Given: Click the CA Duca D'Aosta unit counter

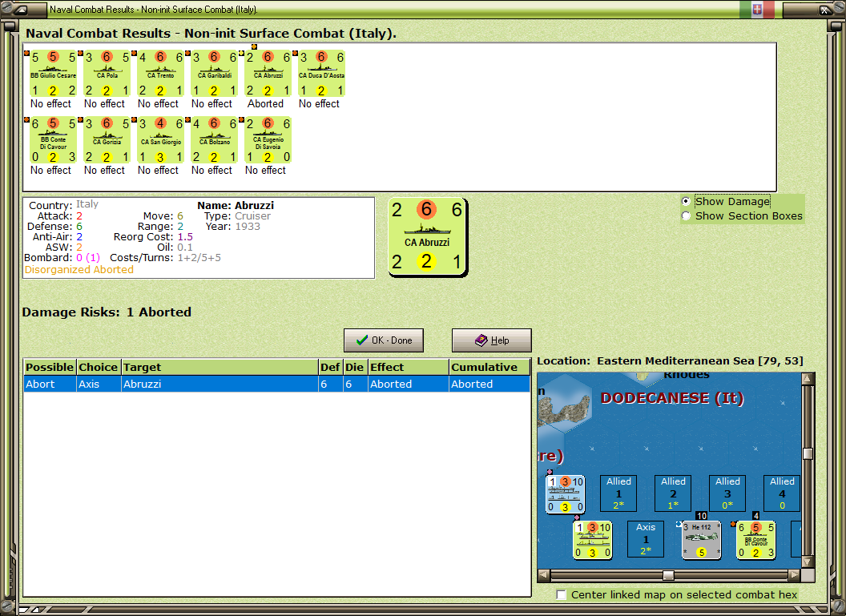Looking at the screenshot, I should (321, 74).
